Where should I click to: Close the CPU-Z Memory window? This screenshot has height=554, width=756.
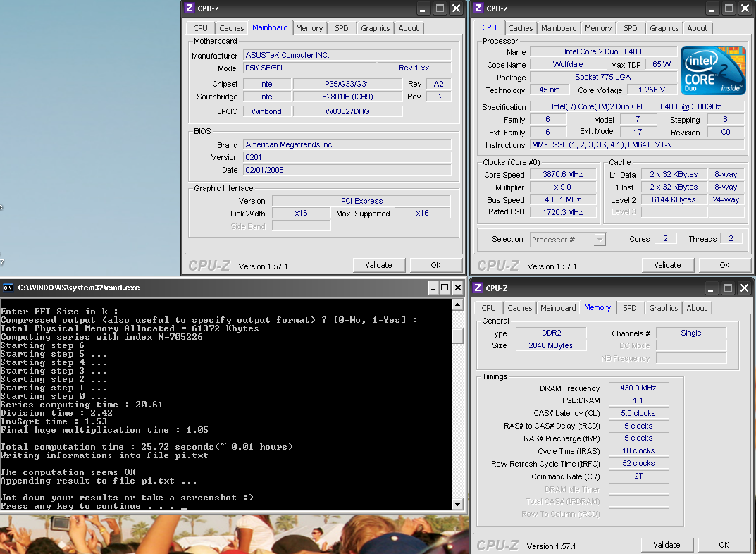[744, 288]
